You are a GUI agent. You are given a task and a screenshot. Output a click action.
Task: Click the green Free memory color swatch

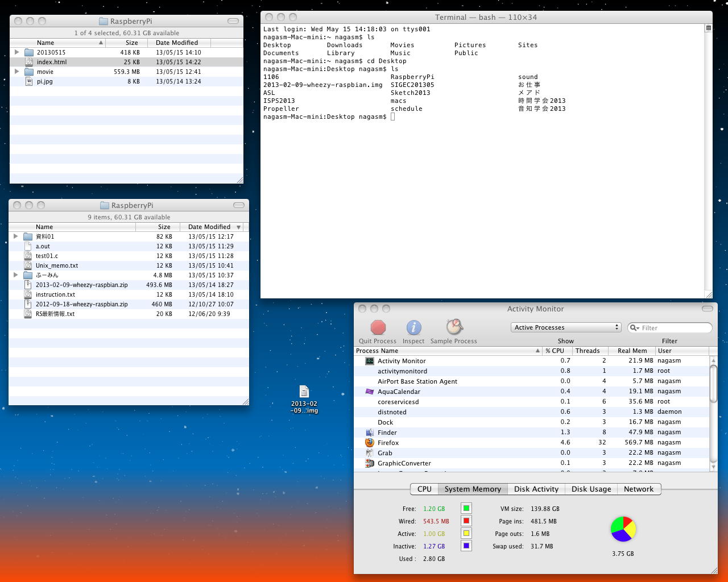tap(466, 509)
